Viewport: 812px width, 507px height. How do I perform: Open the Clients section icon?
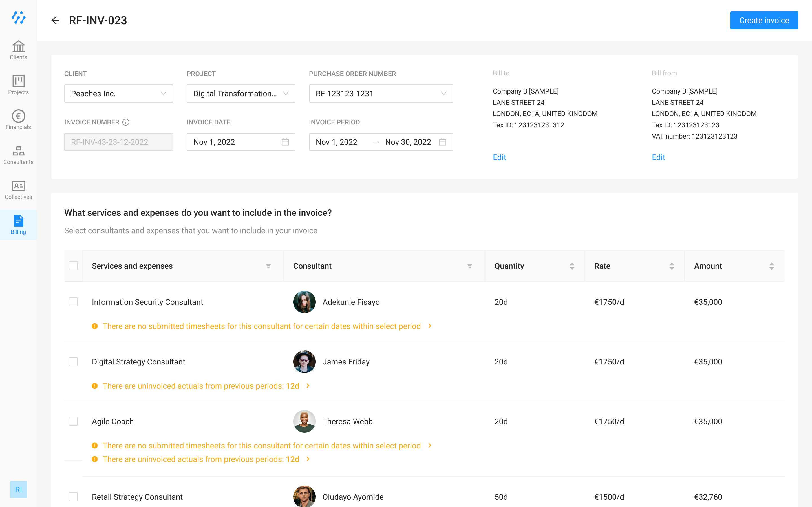pos(18,46)
